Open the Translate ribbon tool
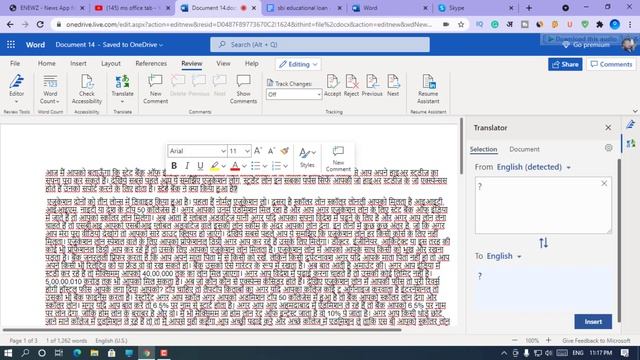The width and height of the screenshot is (640, 360). [x=122, y=89]
